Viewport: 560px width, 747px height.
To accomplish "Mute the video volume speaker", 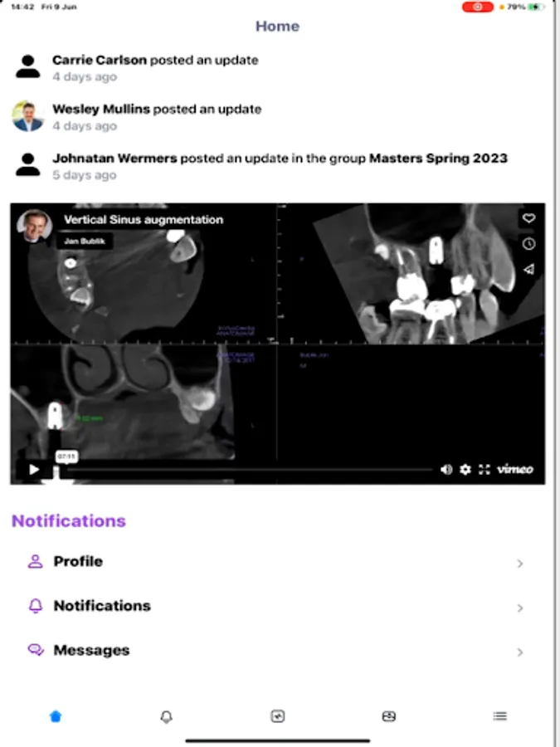I will [446, 469].
